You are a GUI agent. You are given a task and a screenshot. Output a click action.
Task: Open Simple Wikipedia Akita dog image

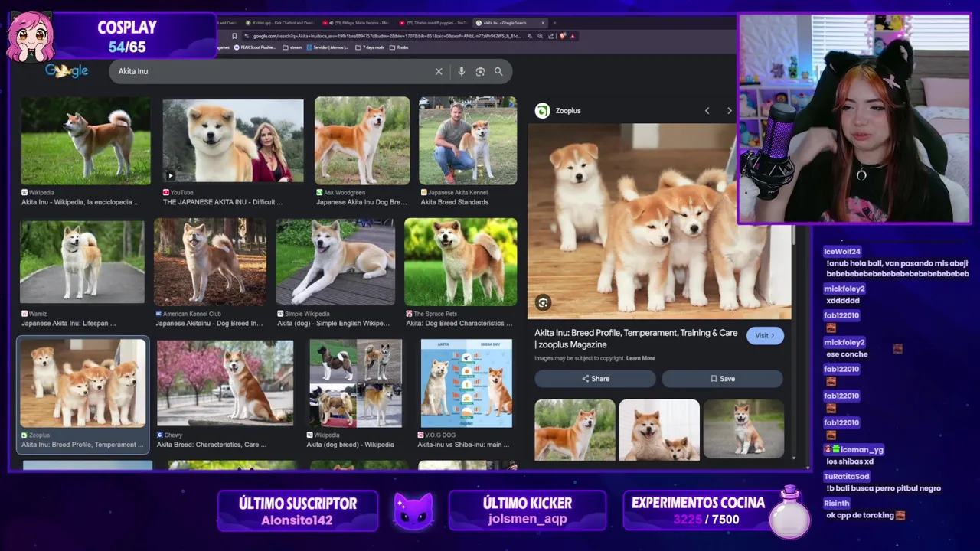click(335, 262)
